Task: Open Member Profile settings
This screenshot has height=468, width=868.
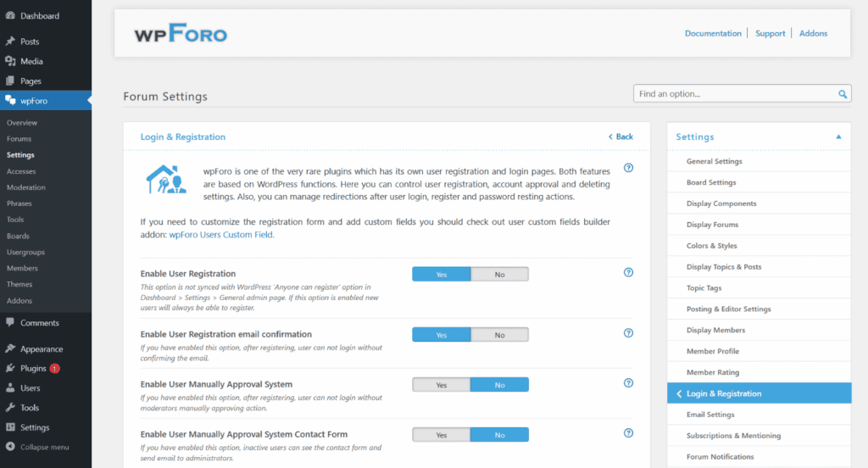Action: click(x=712, y=351)
